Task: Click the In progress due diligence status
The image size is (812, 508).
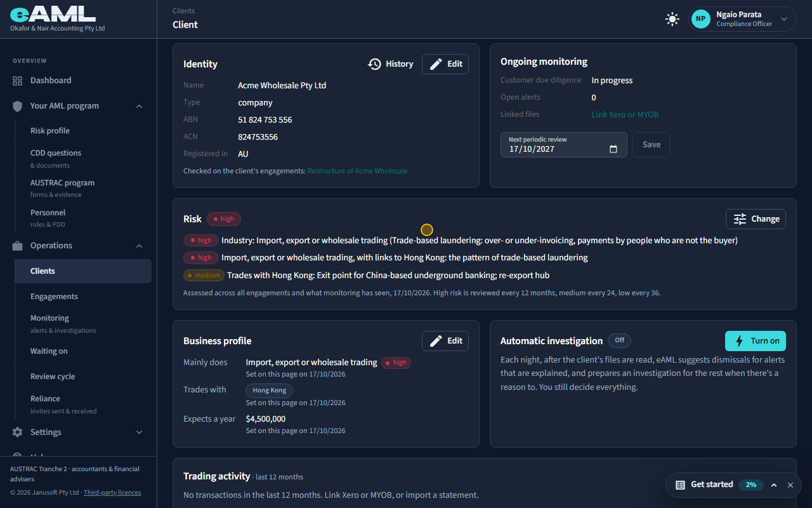Action: [612, 81]
